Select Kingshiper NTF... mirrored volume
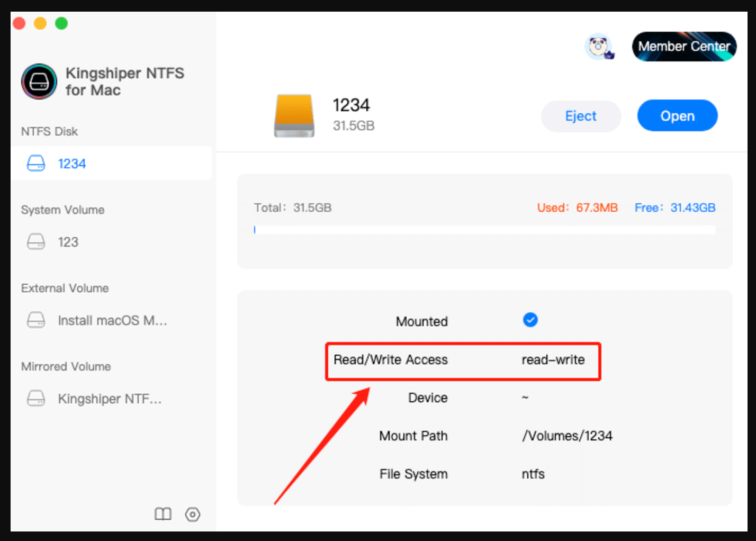The height and width of the screenshot is (541, 756). (110, 399)
